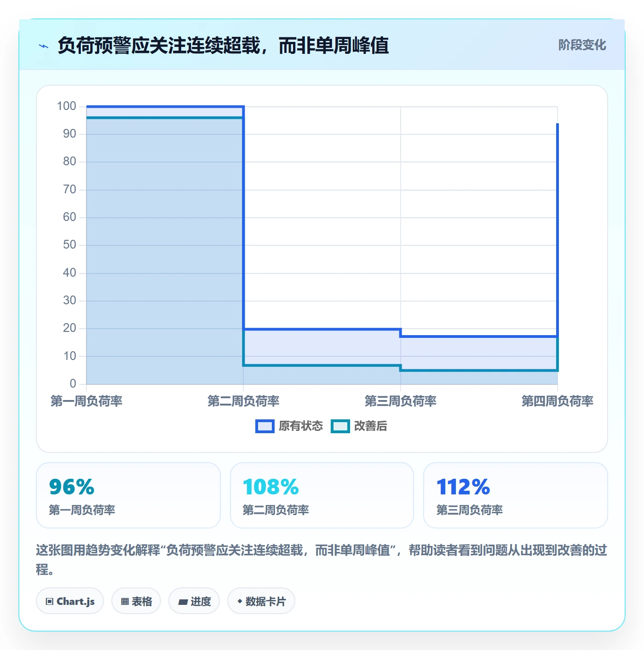This screenshot has height=650, width=644.
Task: Open the 112% 第三周负荷率 card
Action: 516,495
